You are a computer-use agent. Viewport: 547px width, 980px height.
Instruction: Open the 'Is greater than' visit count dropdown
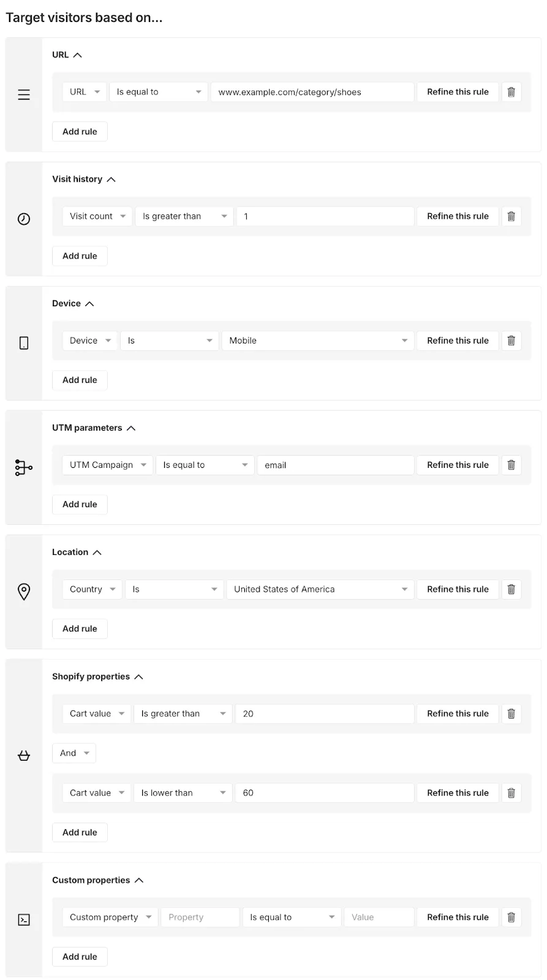[x=184, y=216]
